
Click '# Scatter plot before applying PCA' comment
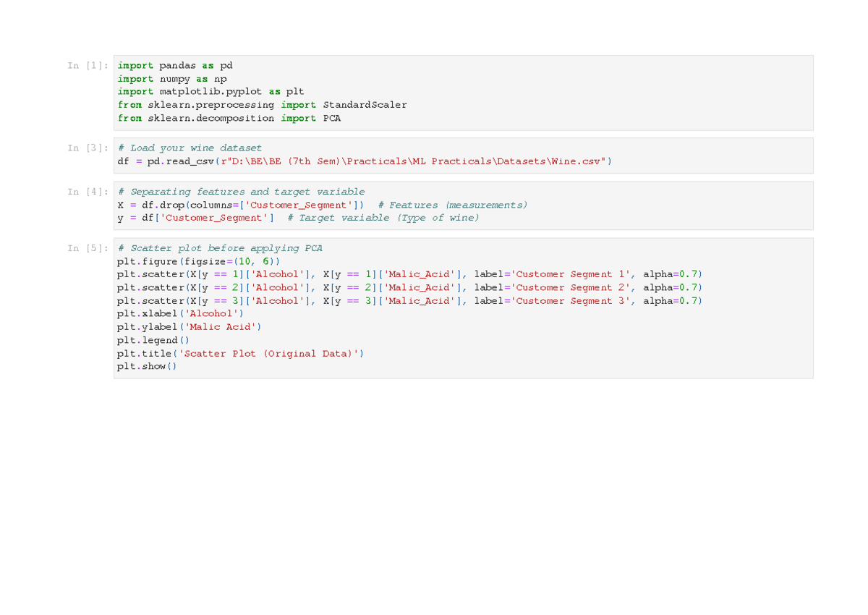220,248
